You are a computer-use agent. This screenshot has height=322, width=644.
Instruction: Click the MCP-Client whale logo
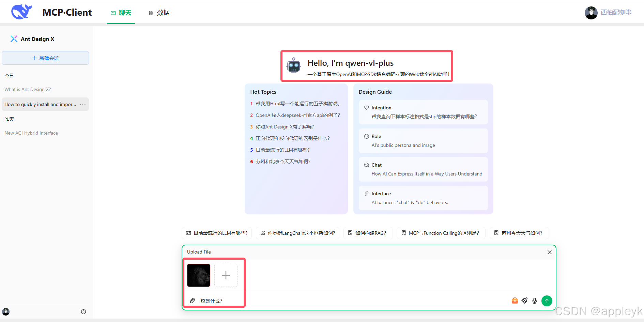click(x=21, y=12)
